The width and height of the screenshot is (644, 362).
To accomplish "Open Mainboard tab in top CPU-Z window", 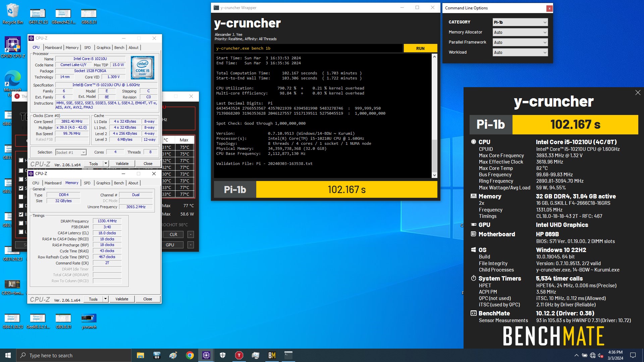I will point(53,48).
